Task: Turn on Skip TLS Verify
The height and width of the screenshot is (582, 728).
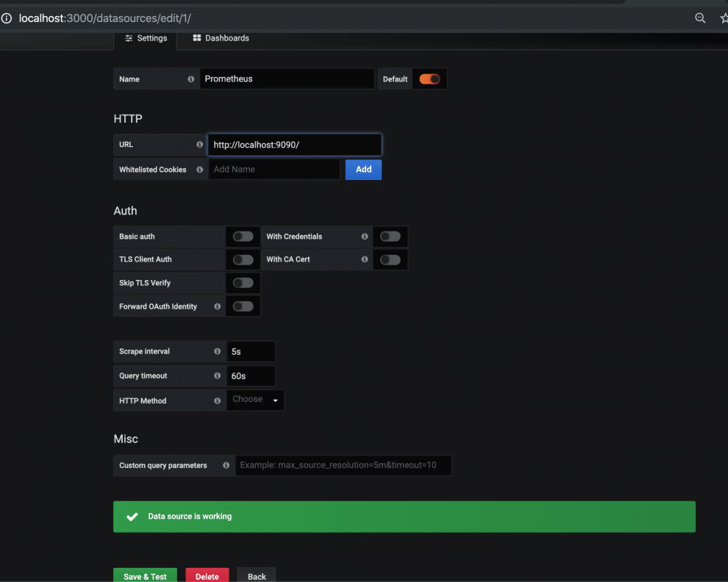Action: [x=243, y=283]
